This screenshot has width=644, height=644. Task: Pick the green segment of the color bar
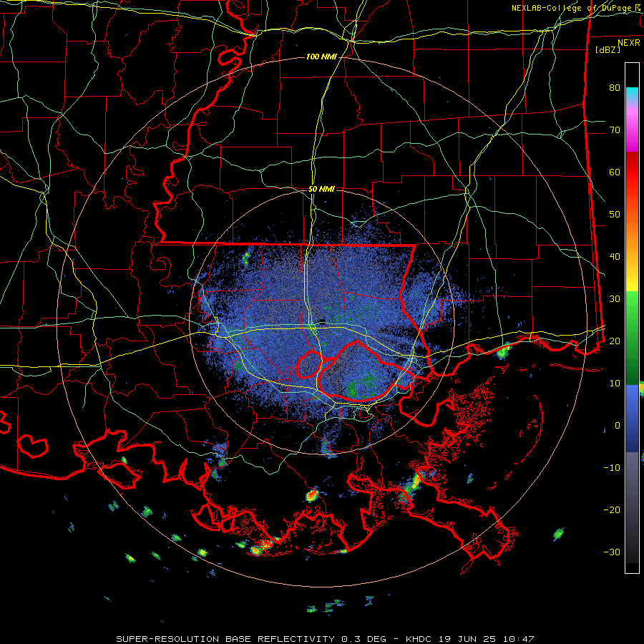[x=632, y=338]
